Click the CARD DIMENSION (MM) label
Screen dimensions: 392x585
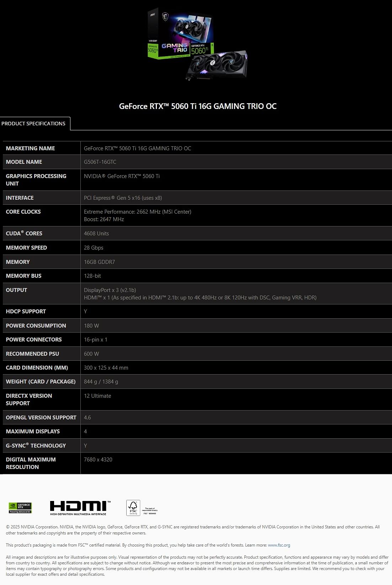tap(37, 367)
